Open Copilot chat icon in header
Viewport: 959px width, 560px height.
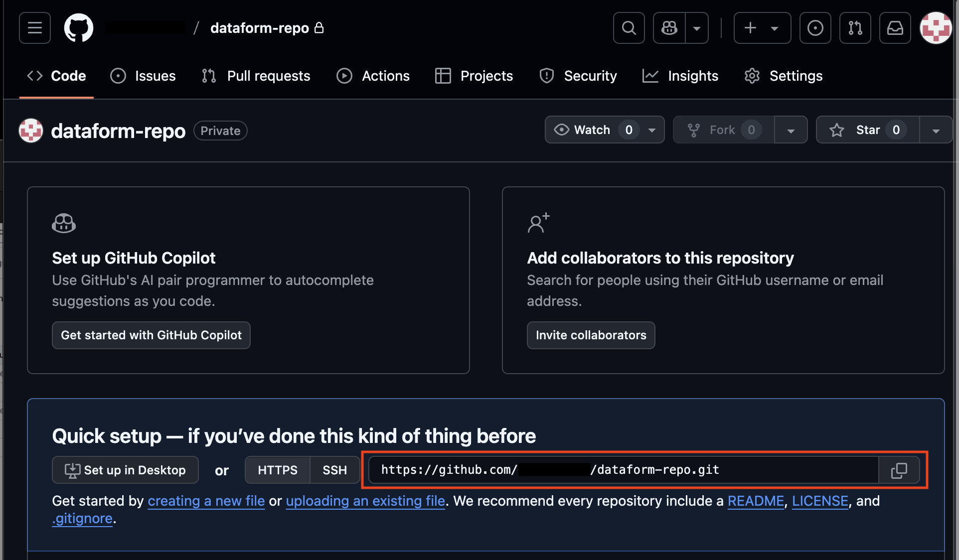pyautogui.click(x=669, y=28)
